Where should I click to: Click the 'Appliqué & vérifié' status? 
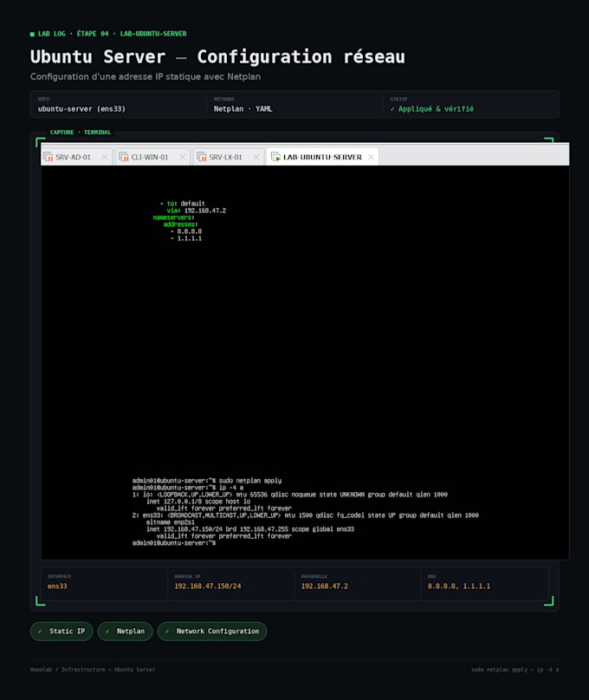point(432,109)
